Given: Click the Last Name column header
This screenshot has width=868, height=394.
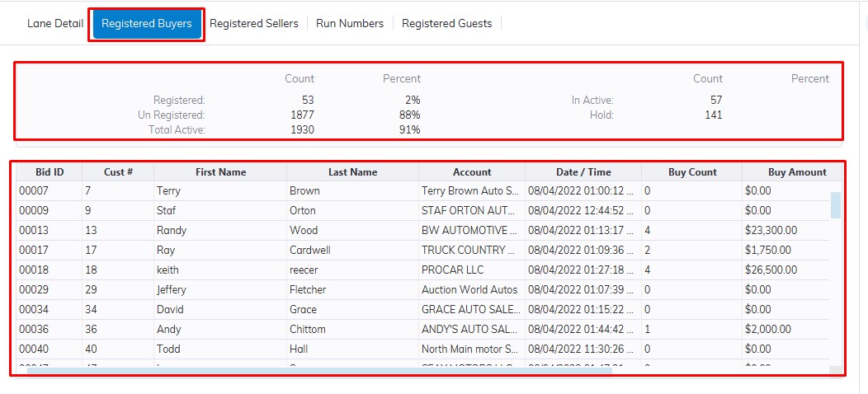Looking at the screenshot, I should [352, 172].
